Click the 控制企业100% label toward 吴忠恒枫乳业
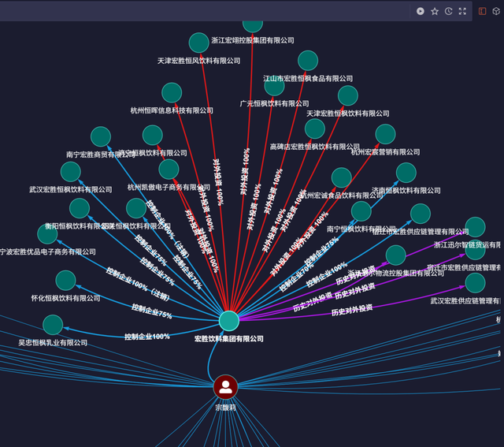This screenshot has height=447, width=504. pyautogui.click(x=147, y=337)
